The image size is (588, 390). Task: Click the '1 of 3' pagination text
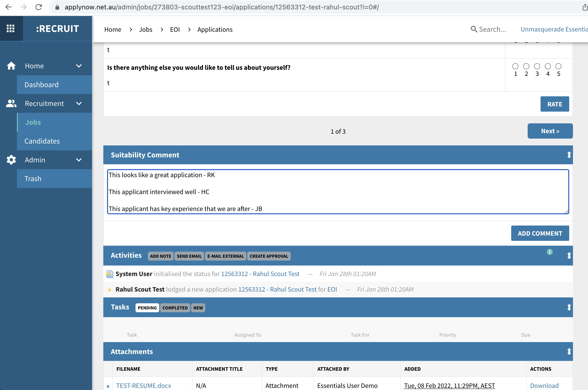click(x=338, y=131)
